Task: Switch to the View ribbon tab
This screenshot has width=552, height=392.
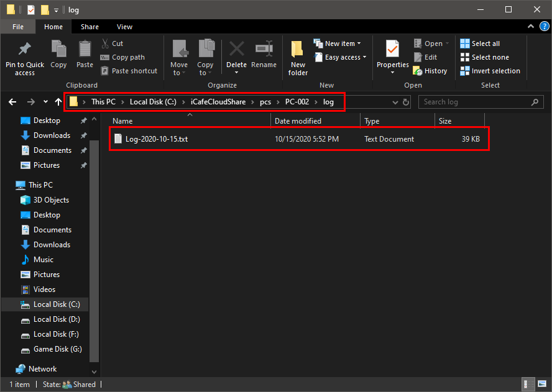Action: [x=124, y=27]
